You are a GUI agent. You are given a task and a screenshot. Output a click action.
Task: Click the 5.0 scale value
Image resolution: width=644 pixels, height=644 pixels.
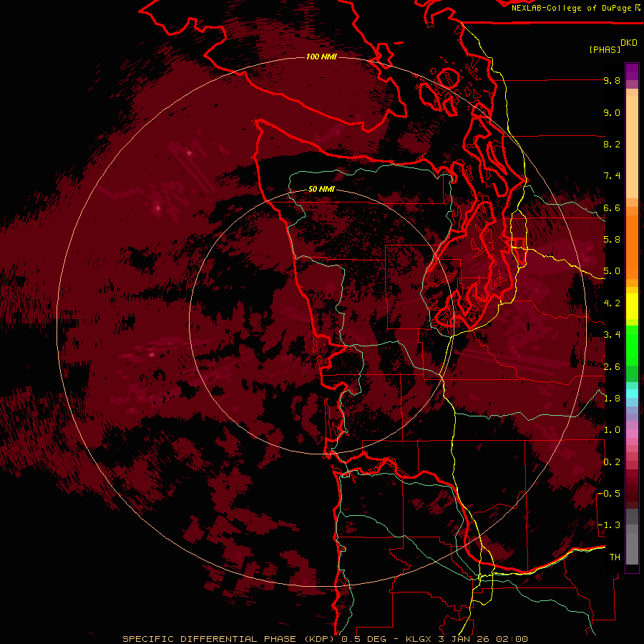tap(612, 271)
